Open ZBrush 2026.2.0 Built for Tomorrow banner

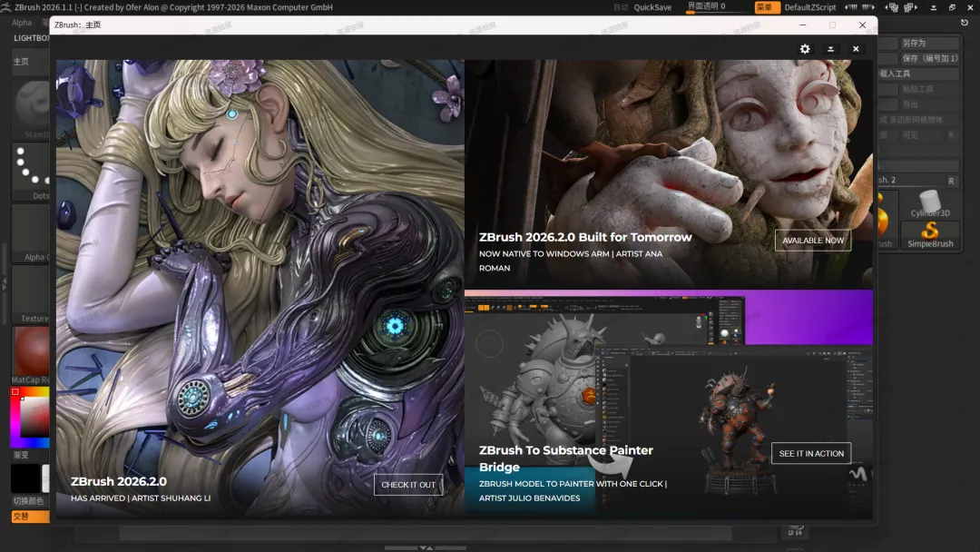pos(668,173)
